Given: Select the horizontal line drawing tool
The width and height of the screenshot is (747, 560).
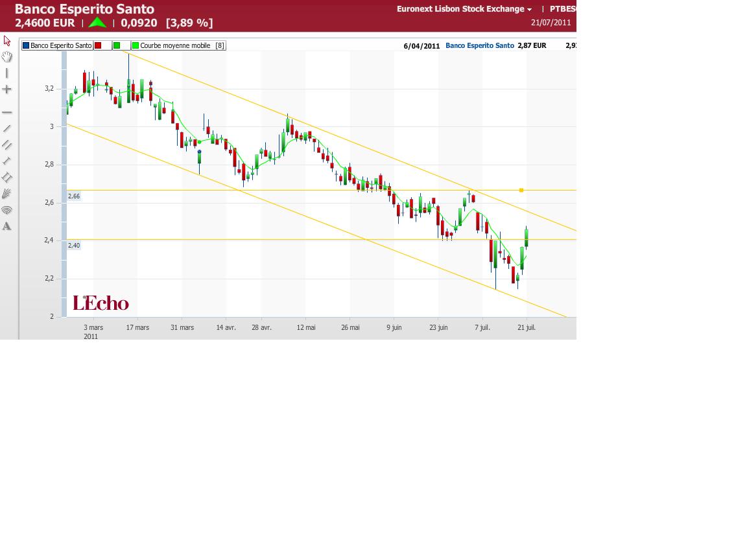Looking at the screenshot, I should [x=6, y=112].
